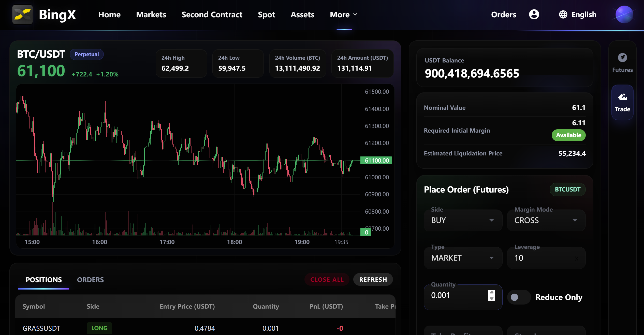The image size is (644, 335).
Task: Open the Orders link in the header
Action: pos(504,14)
